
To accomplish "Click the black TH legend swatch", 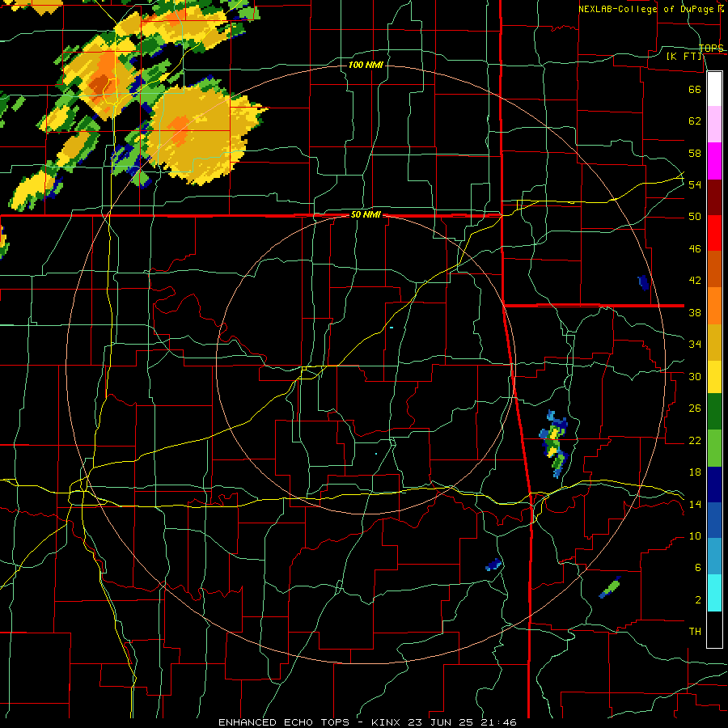I will click(714, 629).
